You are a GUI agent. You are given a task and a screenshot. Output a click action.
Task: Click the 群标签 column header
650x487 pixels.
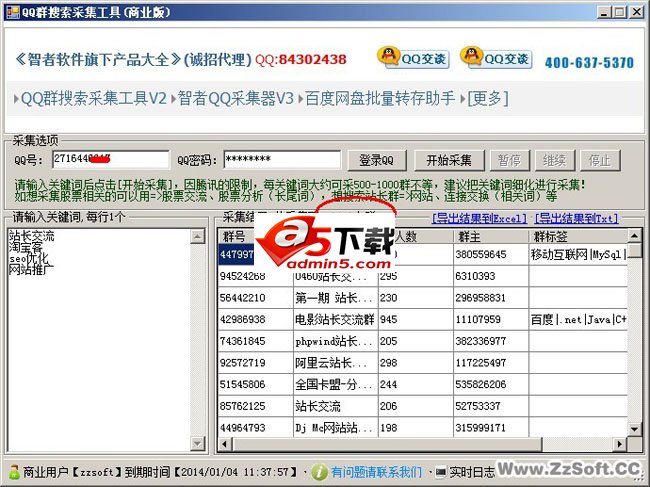tap(578, 236)
